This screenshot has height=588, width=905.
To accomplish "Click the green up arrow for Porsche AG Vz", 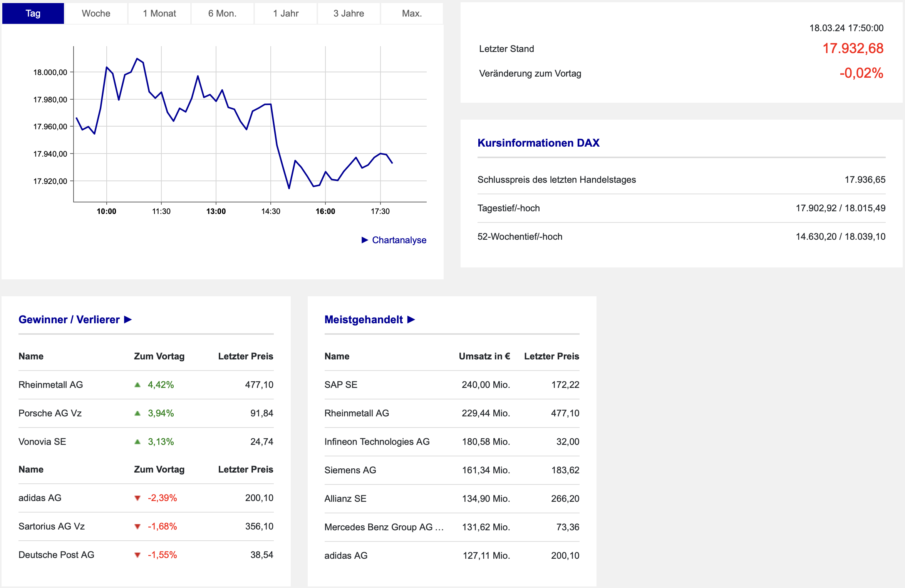I will [137, 413].
